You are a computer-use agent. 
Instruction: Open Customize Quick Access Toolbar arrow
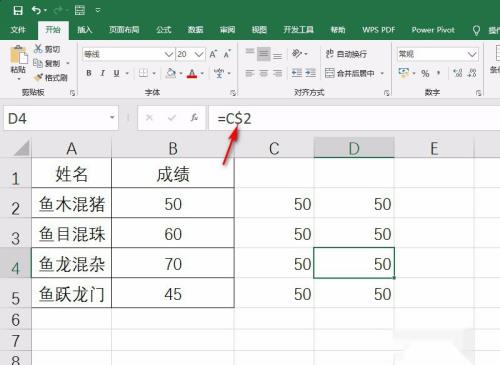click(98, 10)
